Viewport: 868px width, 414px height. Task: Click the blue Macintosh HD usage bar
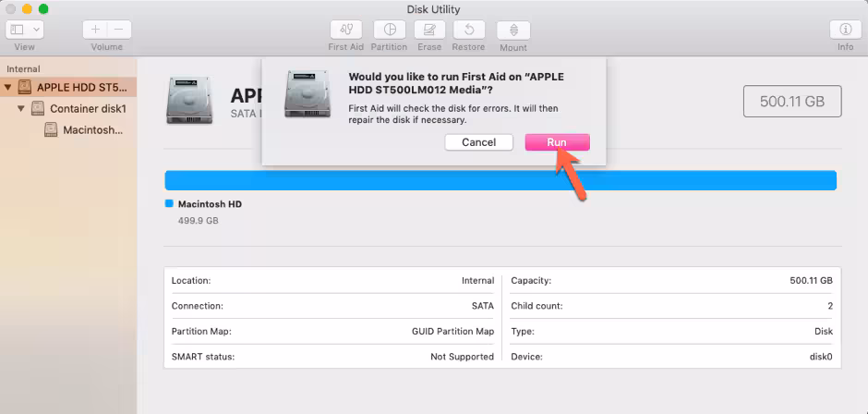[500, 181]
